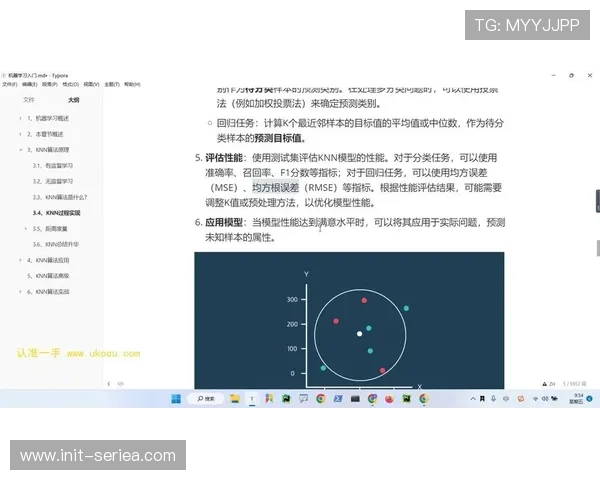Expand outline item 4、KNN算法应用
The width and height of the screenshot is (600, 480).
[20, 260]
